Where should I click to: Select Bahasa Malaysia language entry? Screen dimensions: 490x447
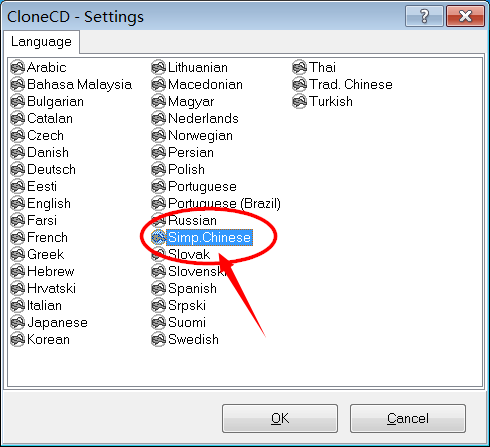click(x=79, y=84)
